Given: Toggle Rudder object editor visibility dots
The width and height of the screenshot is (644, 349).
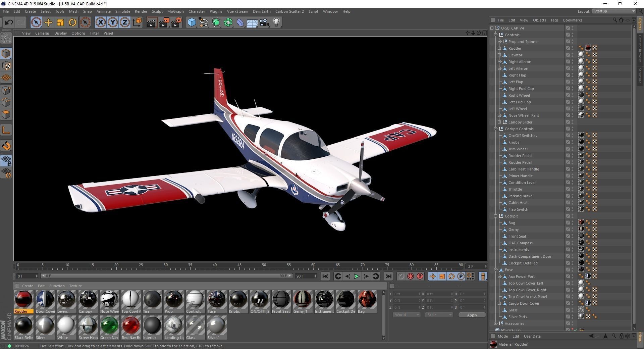Looking at the screenshot, I should 573,48.
